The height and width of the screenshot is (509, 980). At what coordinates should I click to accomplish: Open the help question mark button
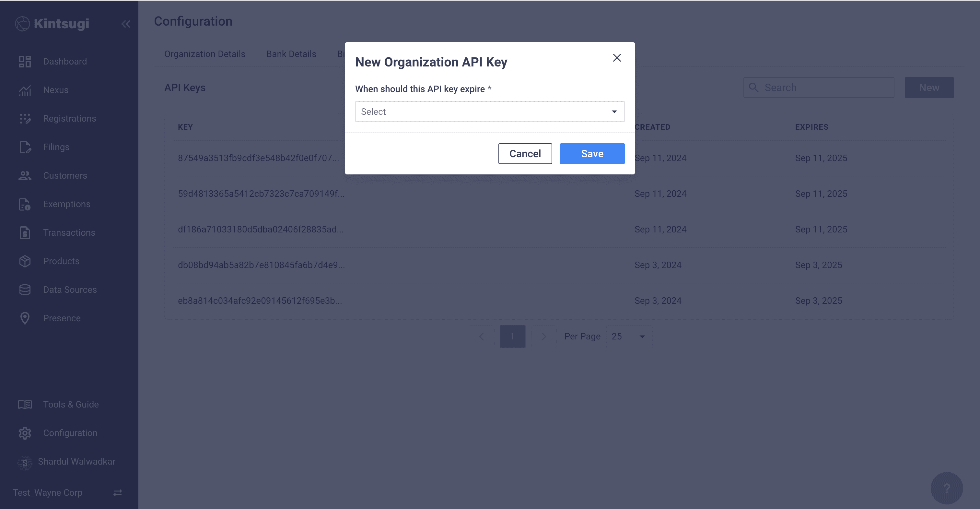947,488
